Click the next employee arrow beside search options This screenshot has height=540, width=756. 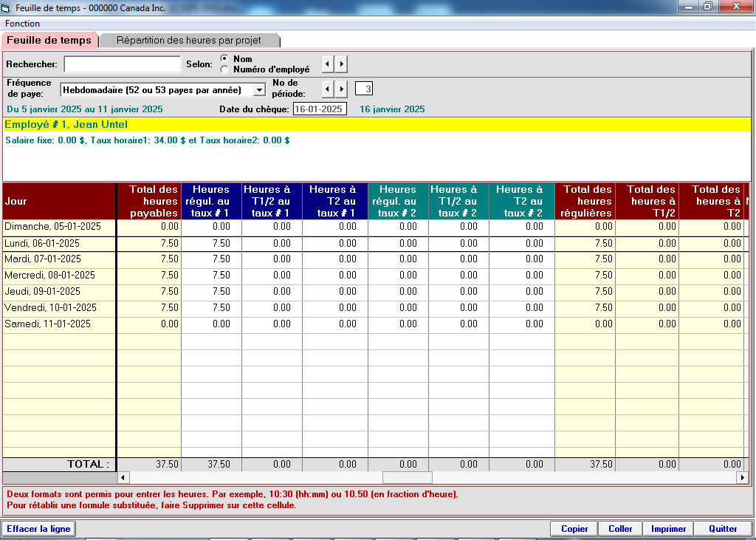pyautogui.click(x=341, y=64)
